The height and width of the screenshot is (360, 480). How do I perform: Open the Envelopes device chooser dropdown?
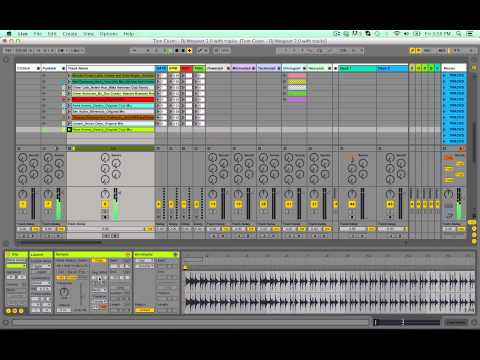pos(145,260)
